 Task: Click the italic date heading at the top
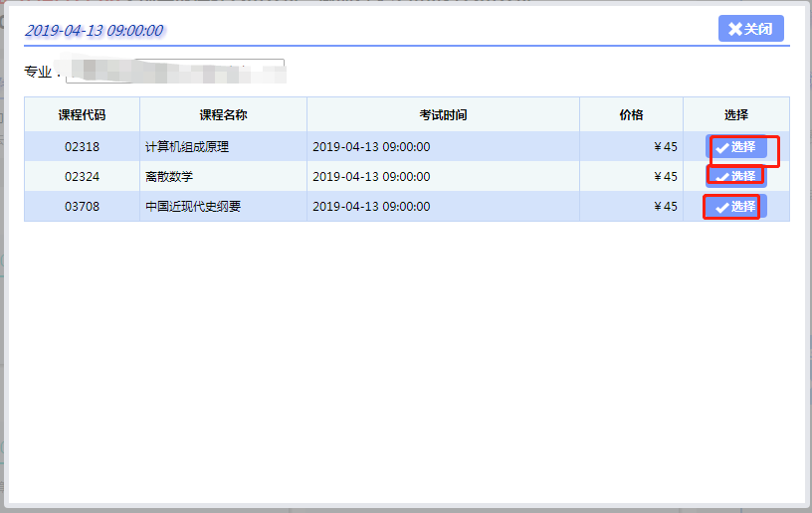94,31
